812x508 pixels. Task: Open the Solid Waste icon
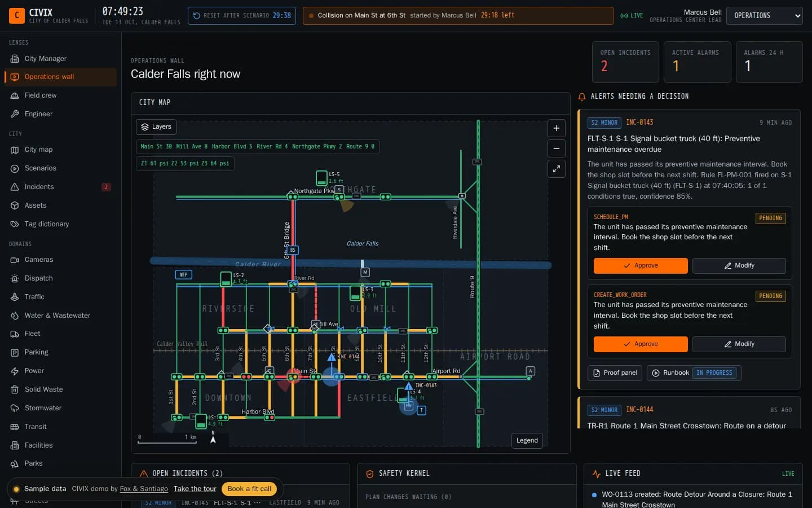coord(15,389)
